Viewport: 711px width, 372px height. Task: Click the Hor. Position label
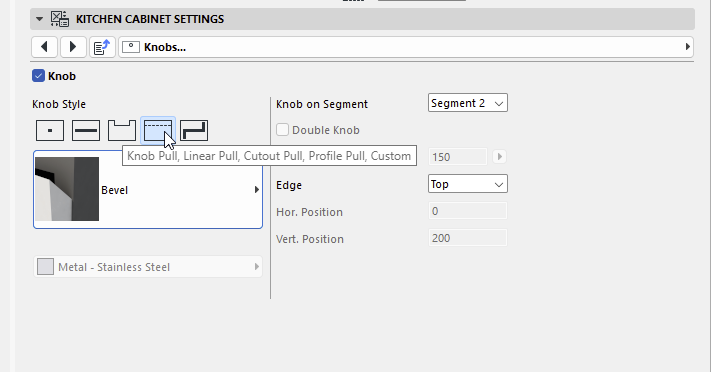(309, 212)
